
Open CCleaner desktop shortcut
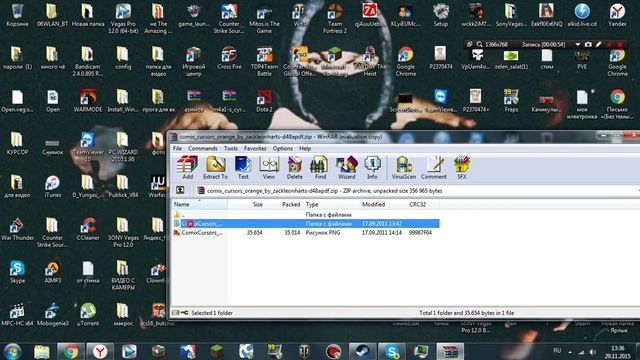pyautogui.click(x=88, y=229)
